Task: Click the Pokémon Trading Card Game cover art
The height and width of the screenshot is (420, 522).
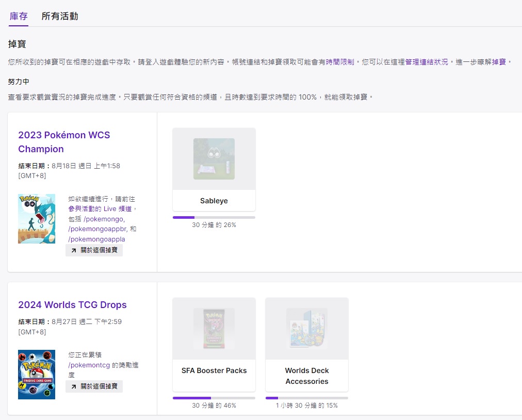Action: tap(37, 375)
